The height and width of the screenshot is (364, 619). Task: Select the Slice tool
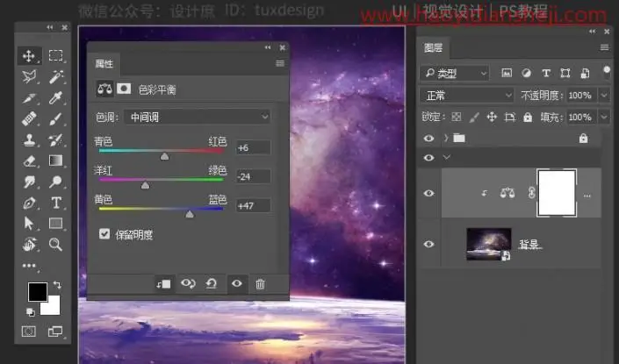(29, 97)
